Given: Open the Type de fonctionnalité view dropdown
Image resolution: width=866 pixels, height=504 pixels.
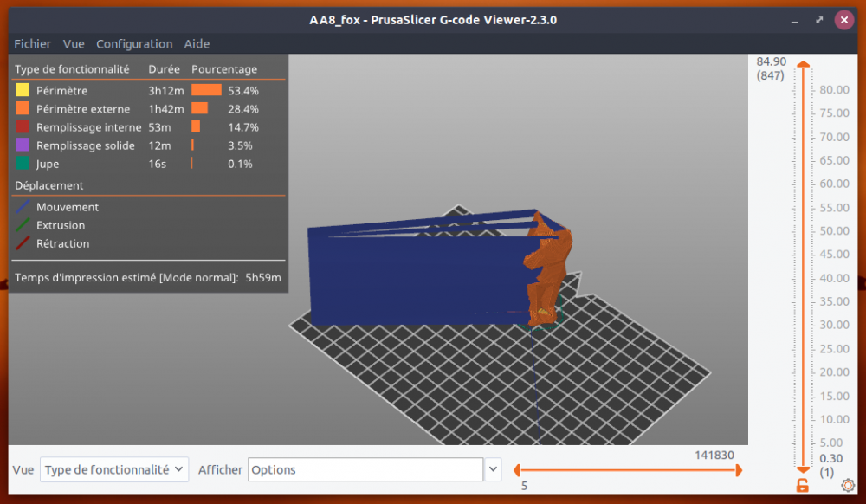Looking at the screenshot, I should click(114, 469).
